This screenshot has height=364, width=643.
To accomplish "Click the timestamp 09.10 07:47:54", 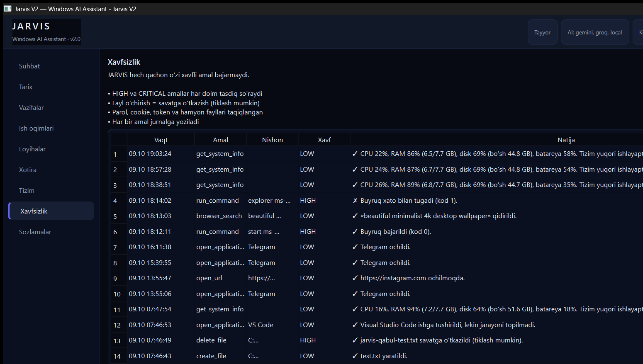I will pyautogui.click(x=150, y=309).
